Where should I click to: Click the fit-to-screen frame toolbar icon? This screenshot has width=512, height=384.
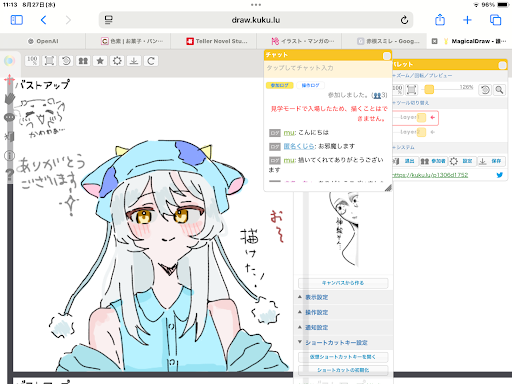point(49,61)
